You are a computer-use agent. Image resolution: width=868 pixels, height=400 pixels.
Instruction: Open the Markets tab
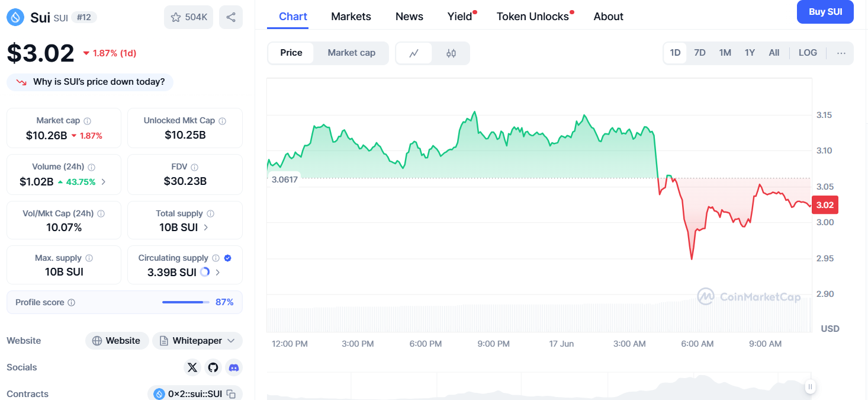point(351,17)
